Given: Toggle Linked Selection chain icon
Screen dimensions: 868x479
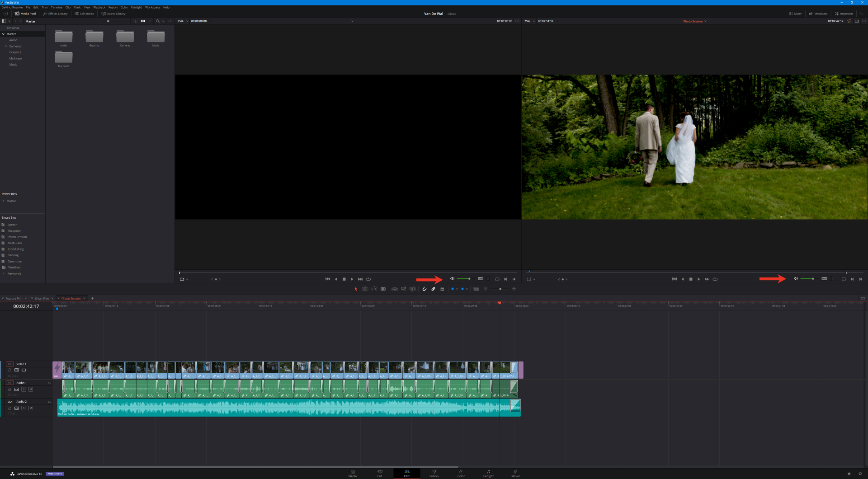Looking at the screenshot, I should 433,289.
